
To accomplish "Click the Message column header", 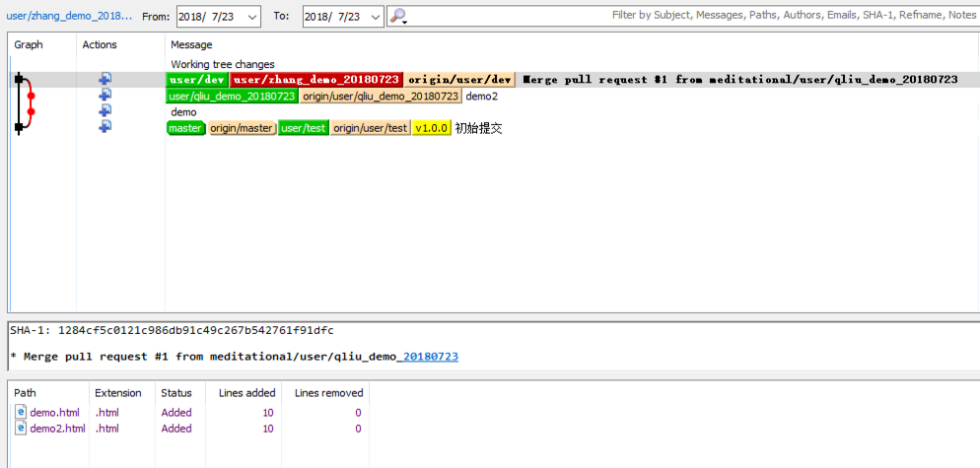I will pyautogui.click(x=191, y=44).
